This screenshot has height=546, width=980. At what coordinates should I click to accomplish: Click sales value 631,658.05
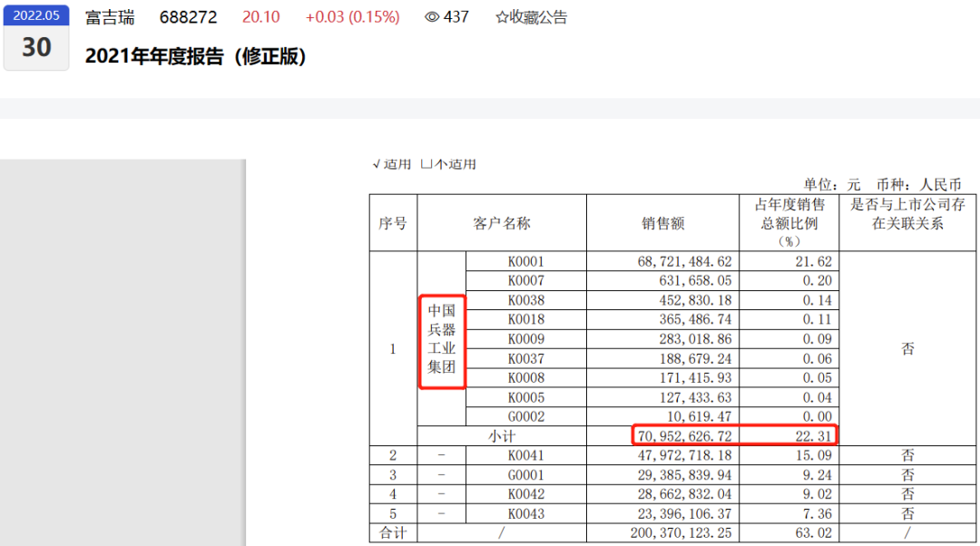click(x=695, y=280)
